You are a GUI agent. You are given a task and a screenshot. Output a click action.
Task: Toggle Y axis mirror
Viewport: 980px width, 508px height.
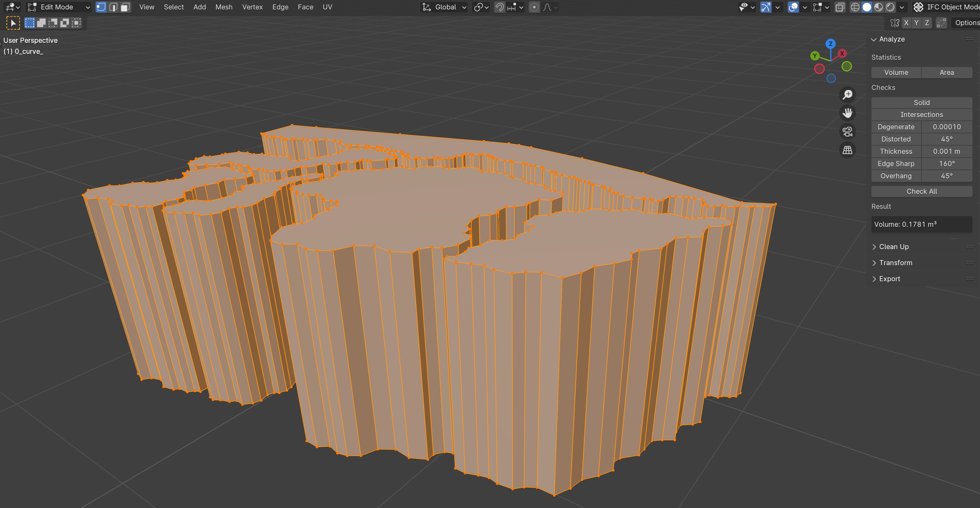(916, 23)
